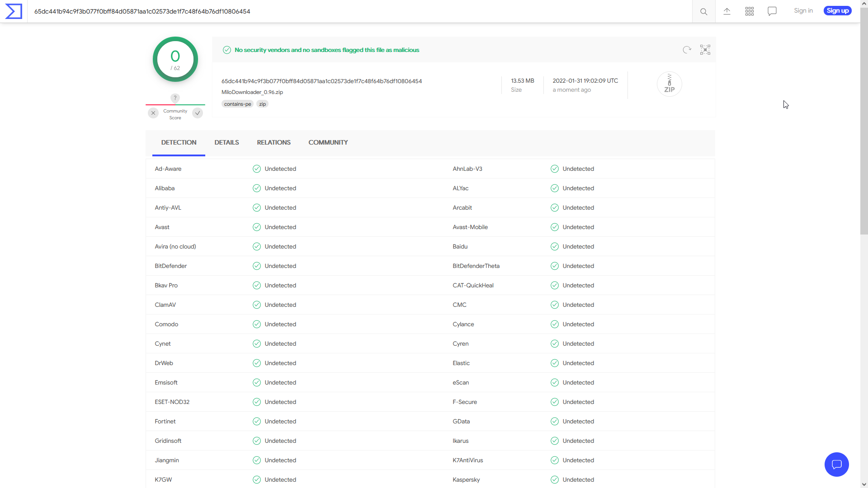
Task: Click the 2022-01-31 19:02:09 UTC timestamp
Action: 585,81
